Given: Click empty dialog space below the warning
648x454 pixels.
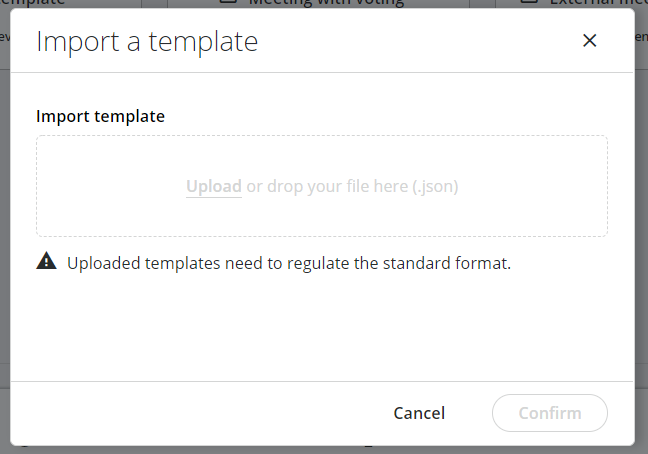Looking at the screenshot, I should tap(322, 330).
